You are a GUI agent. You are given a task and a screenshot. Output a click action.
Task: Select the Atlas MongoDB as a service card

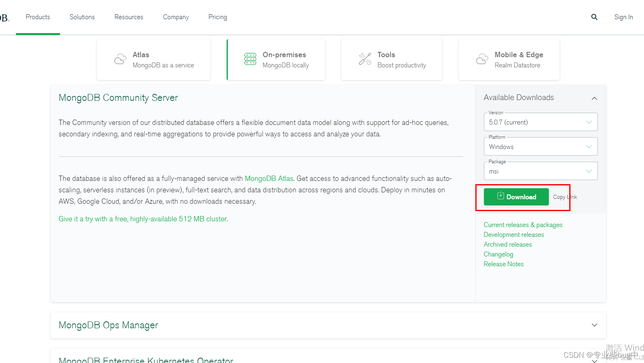click(154, 60)
